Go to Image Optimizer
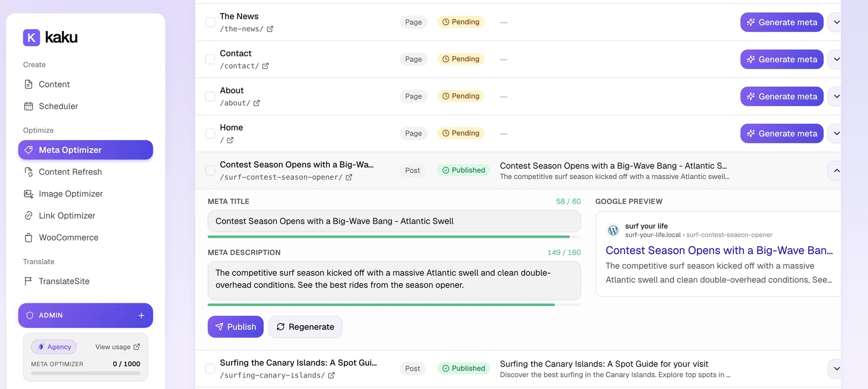 (x=86, y=194)
